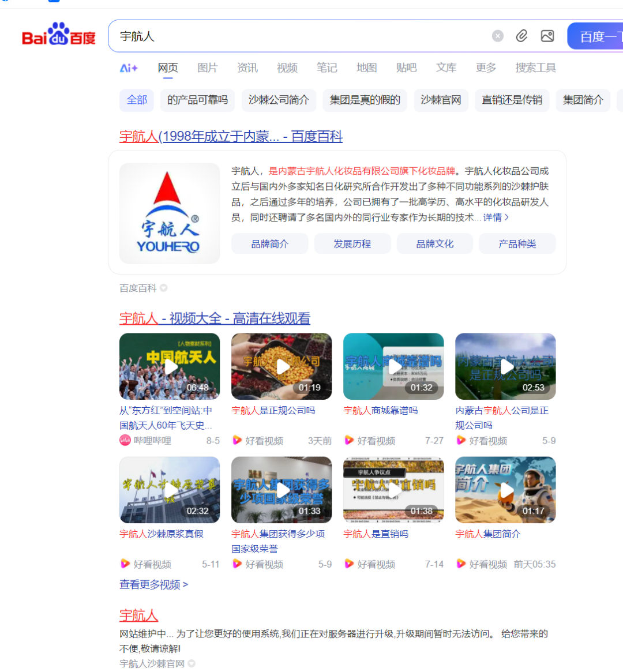Open the 更多 dropdown menu
The width and height of the screenshot is (623, 672).
486,67
